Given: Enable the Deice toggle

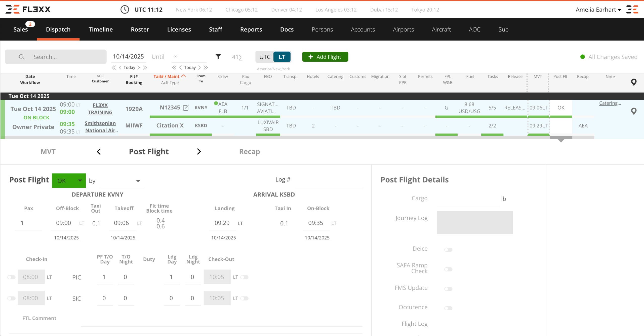Looking at the screenshot, I should coord(448,250).
